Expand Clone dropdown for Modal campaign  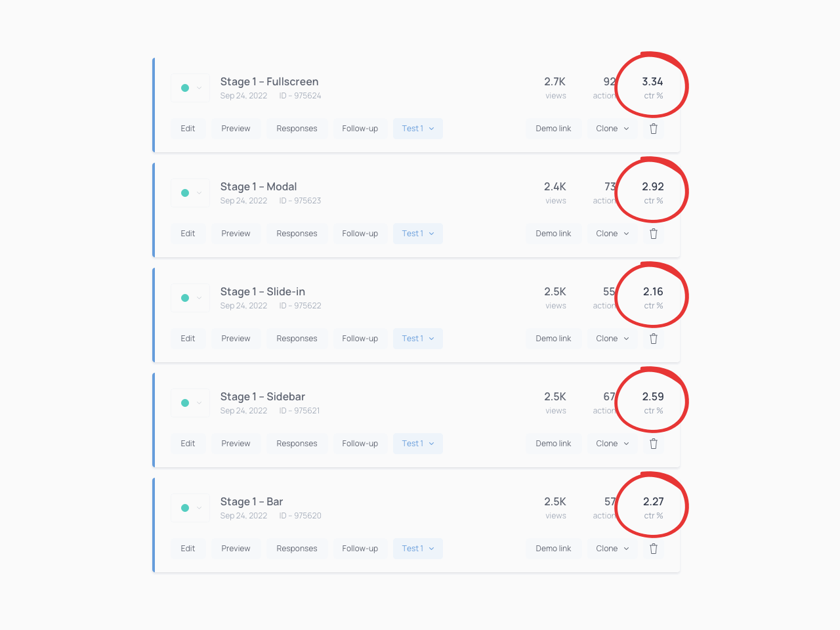click(612, 234)
